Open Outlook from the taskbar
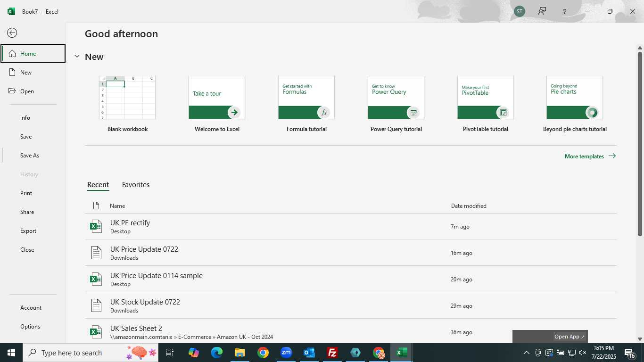The height and width of the screenshot is (362, 644). tap(309, 353)
